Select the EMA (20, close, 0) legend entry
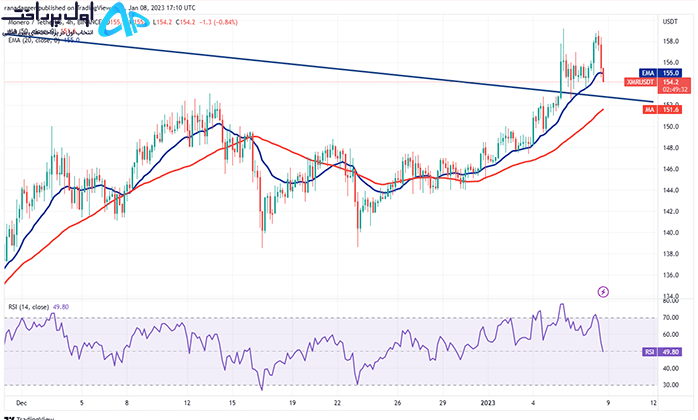The height and width of the screenshot is (420, 698). 34,40
